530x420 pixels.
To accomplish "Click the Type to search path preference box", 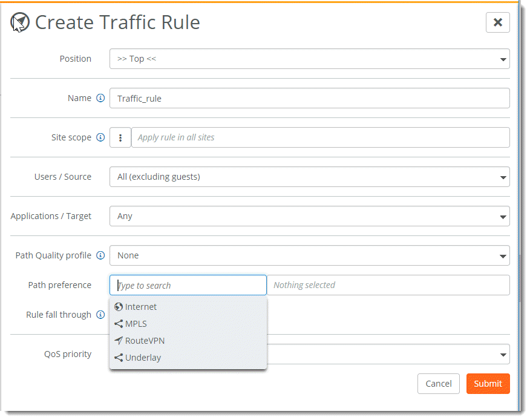I will click(x=188, y=284).
